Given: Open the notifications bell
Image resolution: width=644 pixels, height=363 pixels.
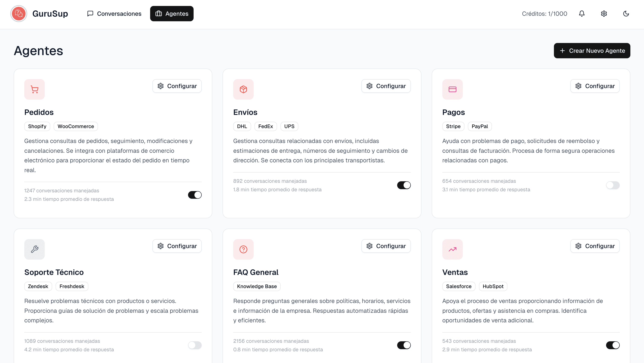Looking at the screenshot, I should pyautogui.click(x=582, y=13).
